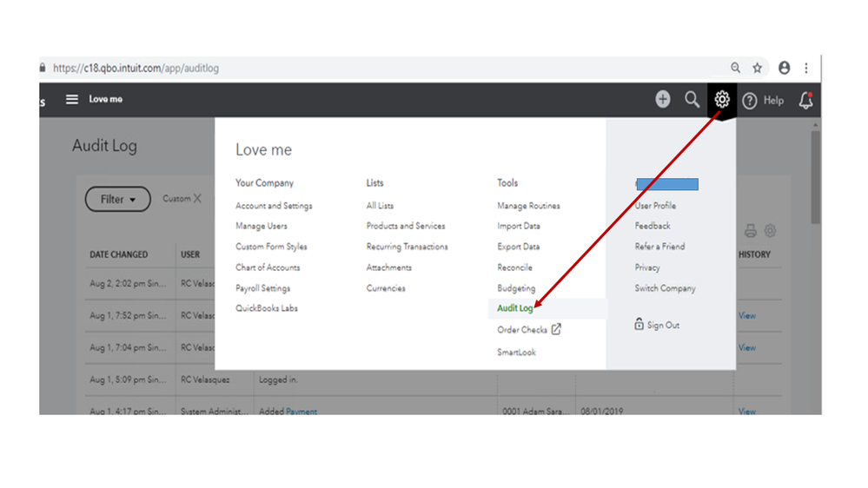This screenshot has width=868, height=488.
Task: View history for Aug 1, 7:52 pm row
Action: coord(747,316)
